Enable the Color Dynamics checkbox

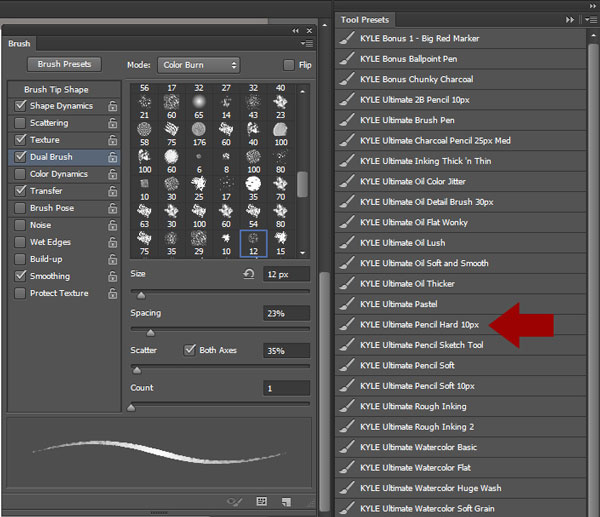(20, 174)
